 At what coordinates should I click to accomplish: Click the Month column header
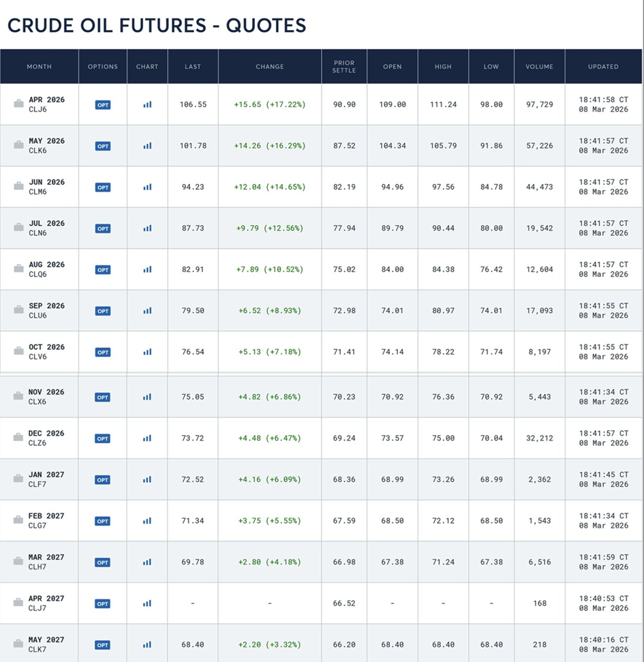coord(40,67)
